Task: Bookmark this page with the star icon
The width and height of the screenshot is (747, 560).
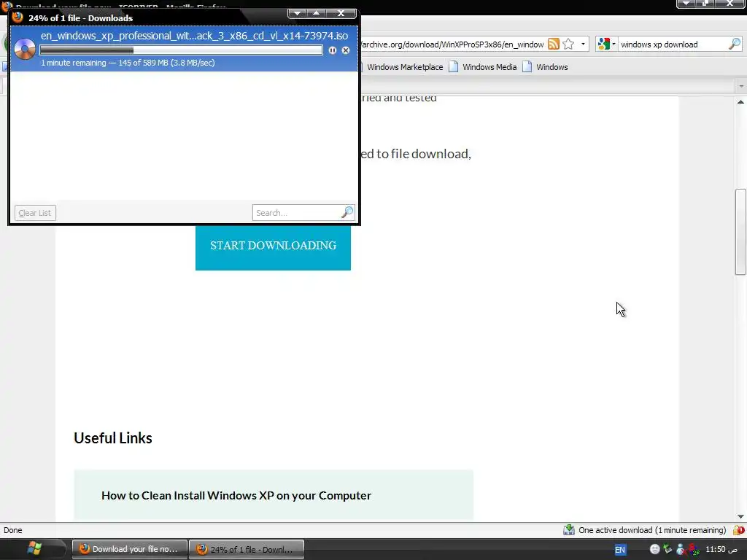Action: 568,44
